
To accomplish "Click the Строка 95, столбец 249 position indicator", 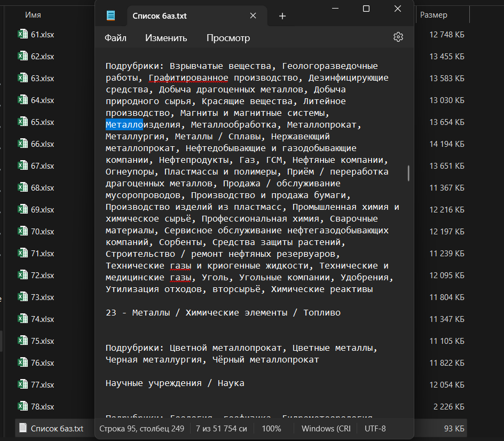I will point(140,428).
